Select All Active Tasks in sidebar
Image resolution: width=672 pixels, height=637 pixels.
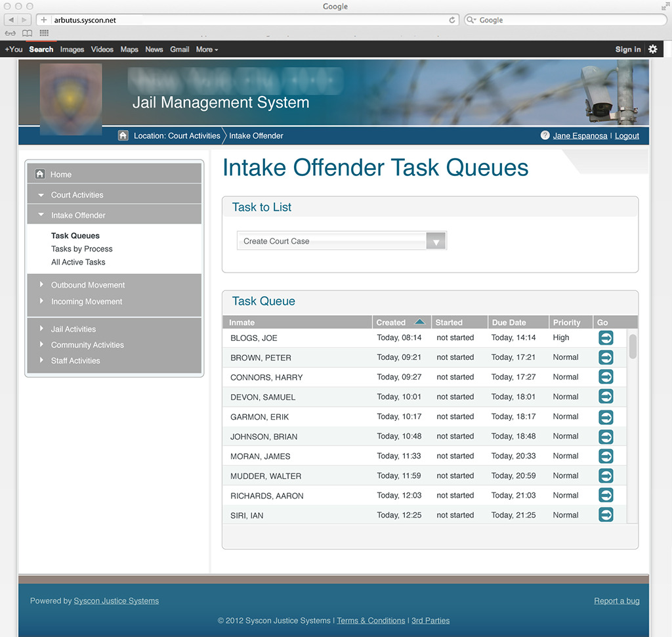(x=78, y=262)
